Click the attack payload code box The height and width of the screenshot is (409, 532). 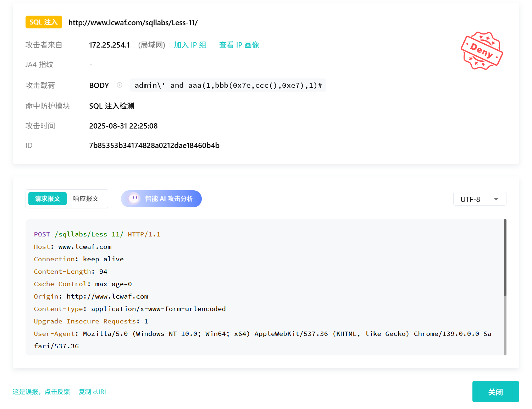tap(228, 85)
